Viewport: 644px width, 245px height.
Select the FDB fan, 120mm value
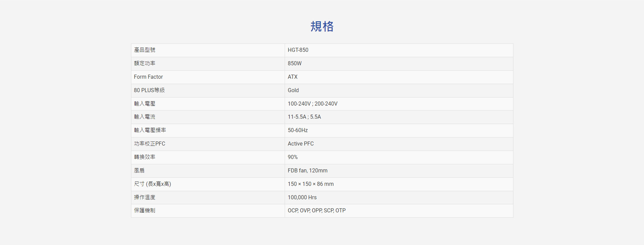pyautogui.click(x=308, y=171)
